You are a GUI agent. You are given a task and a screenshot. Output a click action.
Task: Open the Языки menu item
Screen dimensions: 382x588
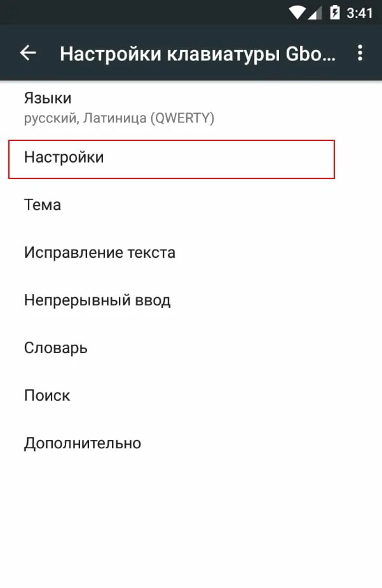[191, 108]
